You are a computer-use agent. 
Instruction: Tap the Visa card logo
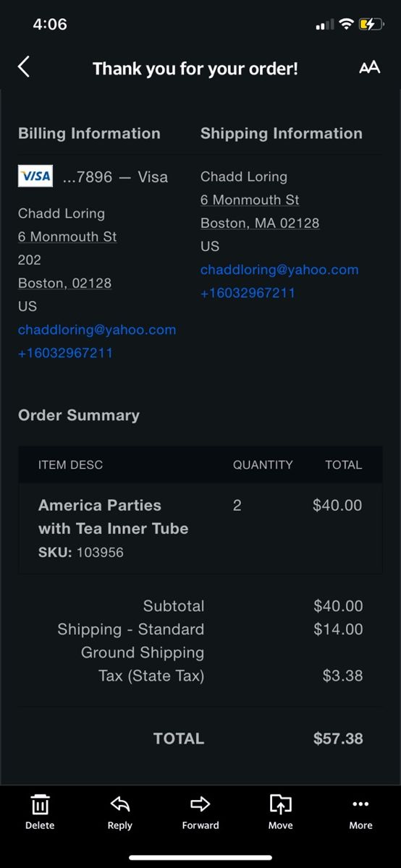(x=35, y=176)
